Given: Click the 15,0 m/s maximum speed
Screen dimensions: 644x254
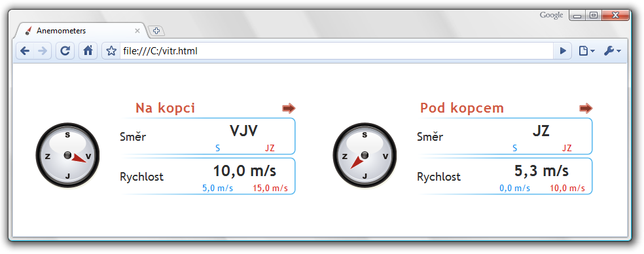Looking at the screenshot, I should (270, 189).
